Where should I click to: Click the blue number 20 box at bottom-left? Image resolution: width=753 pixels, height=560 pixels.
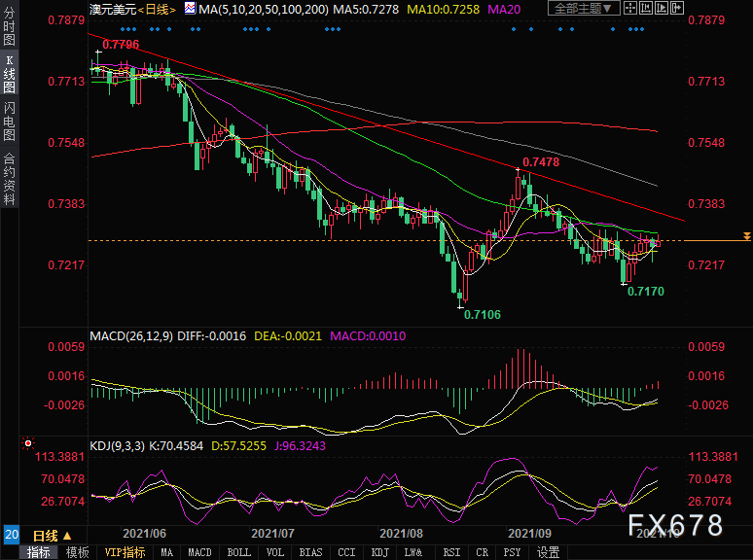(x=11, y=535)
